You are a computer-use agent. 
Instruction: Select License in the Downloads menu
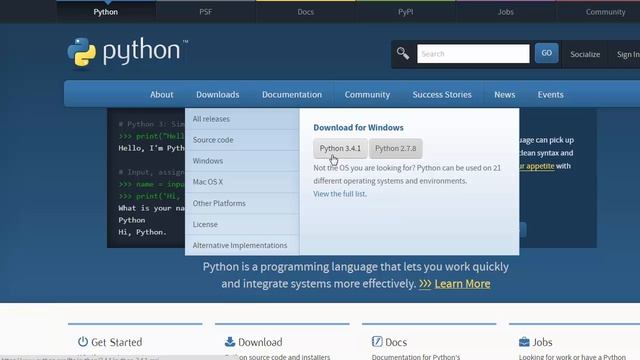tap(242, 224)
